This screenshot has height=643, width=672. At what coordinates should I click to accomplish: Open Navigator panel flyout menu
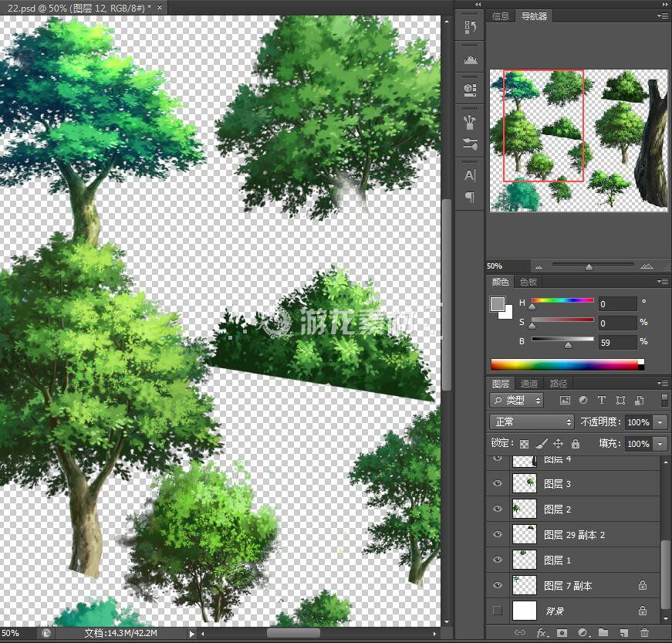(662, 16)
